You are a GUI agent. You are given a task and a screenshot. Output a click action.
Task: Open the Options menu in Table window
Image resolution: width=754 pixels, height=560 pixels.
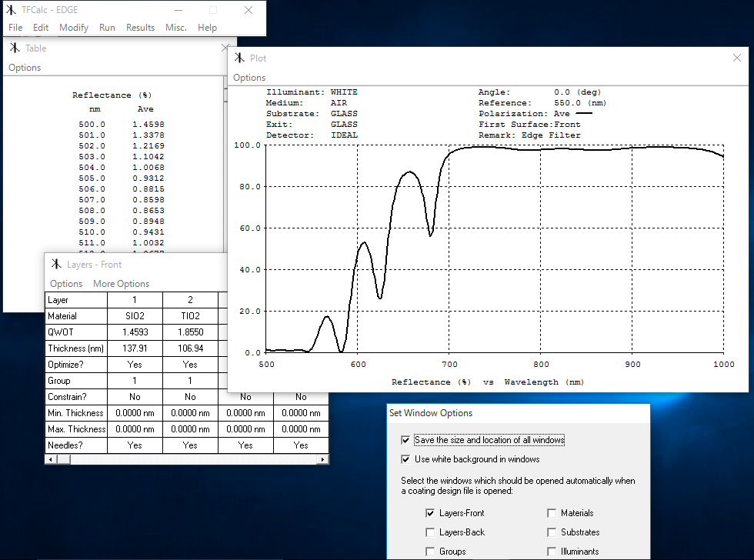[25, 68]
